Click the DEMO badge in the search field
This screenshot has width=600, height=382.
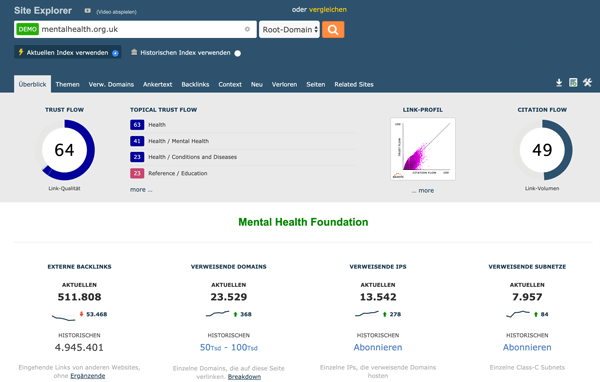tap(28, 29)
